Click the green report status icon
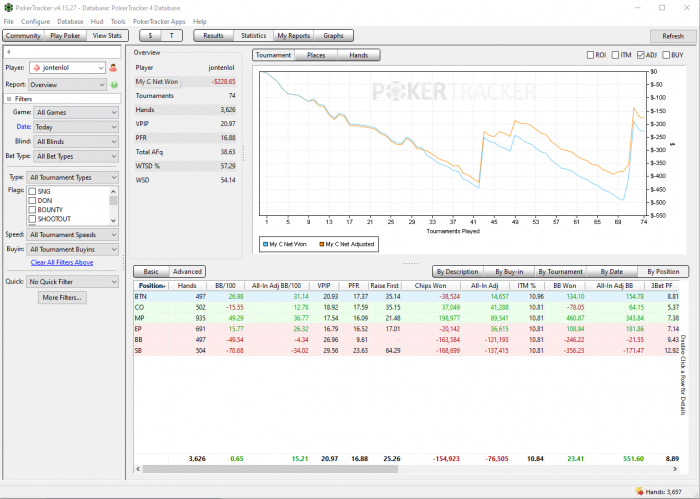Viewport: 700px width, 499px height. coord(114,85)
